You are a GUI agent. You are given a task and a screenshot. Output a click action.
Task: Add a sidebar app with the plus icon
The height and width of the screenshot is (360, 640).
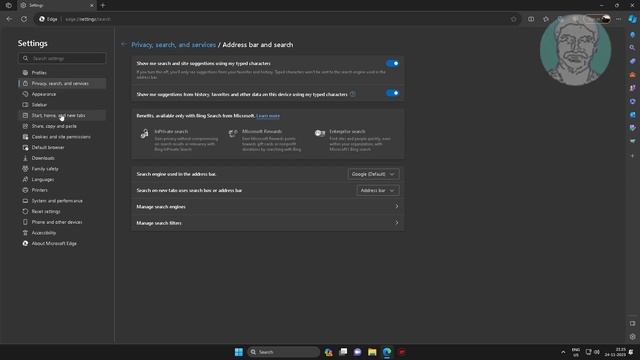(632, 156)
